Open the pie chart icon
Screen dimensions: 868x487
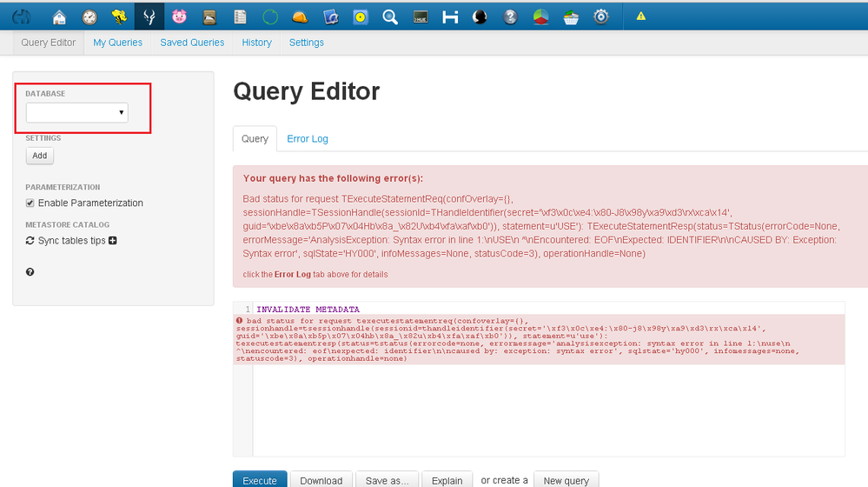coord(540,17)
